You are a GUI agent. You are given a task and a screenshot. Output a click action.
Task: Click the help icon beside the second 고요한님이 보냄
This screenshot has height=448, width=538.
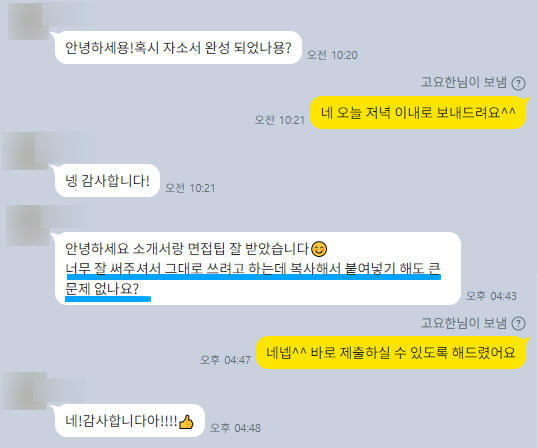coord(518,323)
